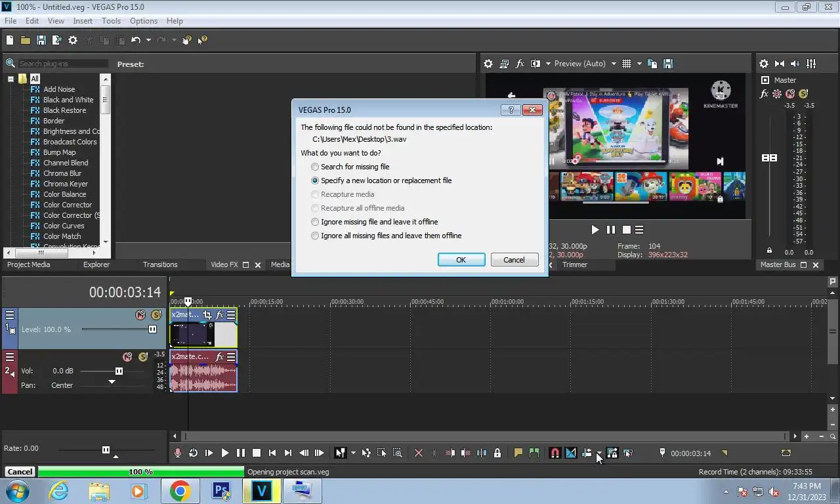Toggle snapping magnet icon
This screenshot has width=840, height=504.
pyautogui.click(x=555, y=453)
